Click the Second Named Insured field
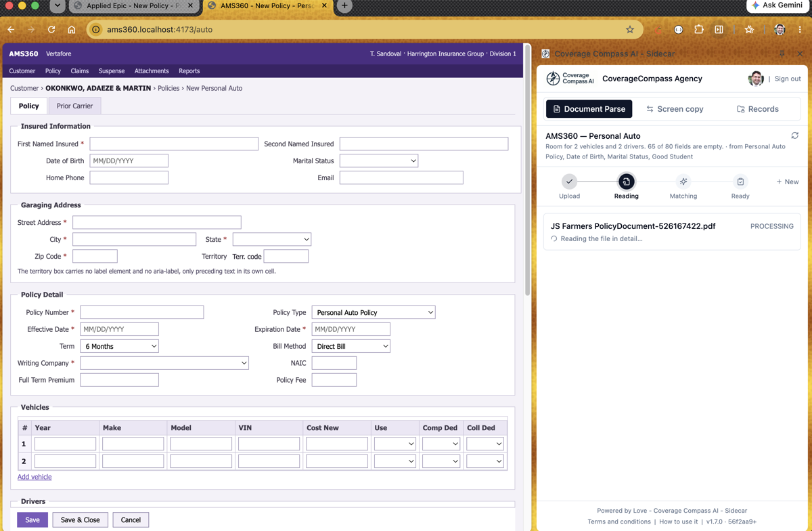 (x=424, y=144)
